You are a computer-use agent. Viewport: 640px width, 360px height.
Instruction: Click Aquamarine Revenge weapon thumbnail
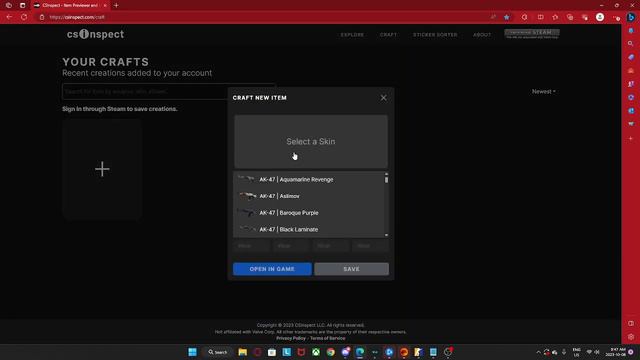[246, 179]
